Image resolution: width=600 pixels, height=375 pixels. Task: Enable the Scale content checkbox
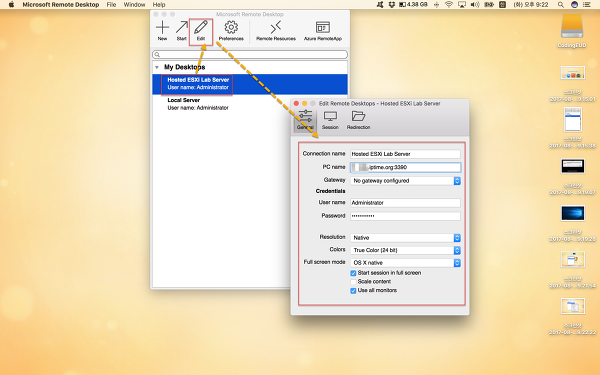tap(353, 282)
